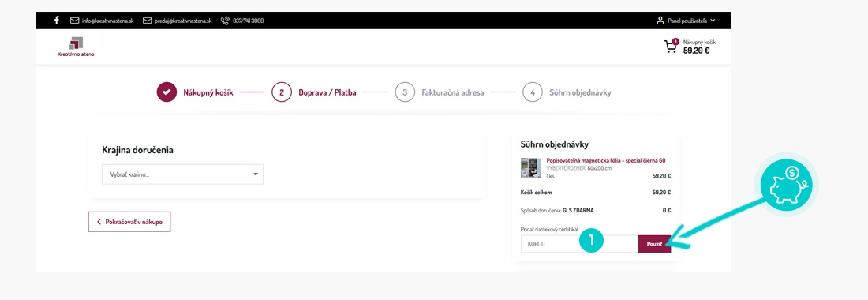Select step 2 Doprava / Platba
This screenshot has height=300, width=868.
314,92
